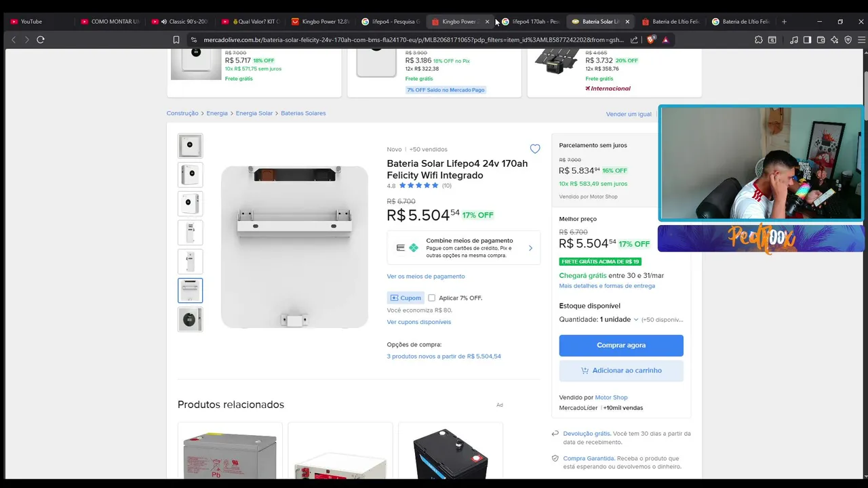This screenshot has width=868, height=488.
Task: Go back using the browser back arrow
Action: (x=14, y=40)
